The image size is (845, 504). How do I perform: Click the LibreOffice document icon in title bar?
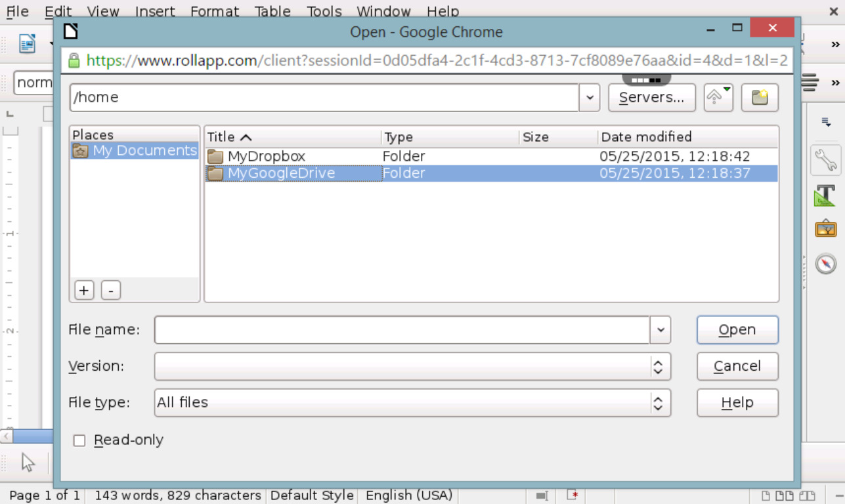71,30
